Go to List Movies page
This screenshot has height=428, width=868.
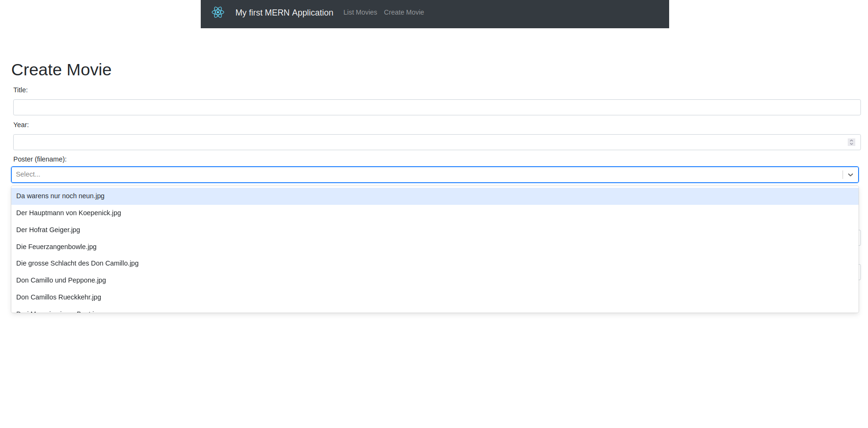click(360, 12)
